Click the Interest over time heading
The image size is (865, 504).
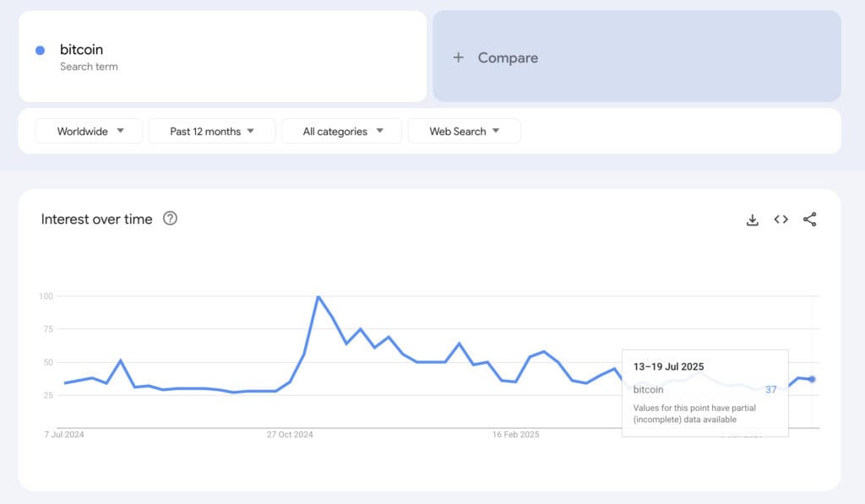click(x=96, y=219)
